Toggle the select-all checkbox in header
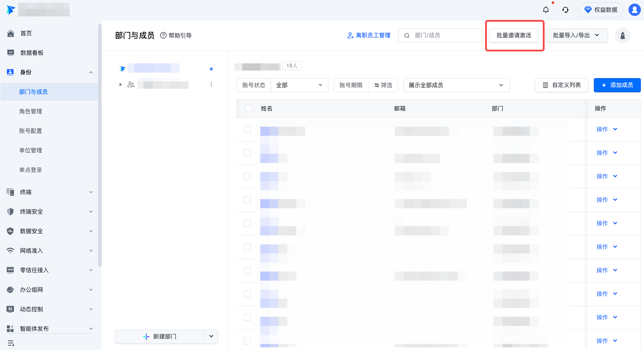 [x=249, y=108]
